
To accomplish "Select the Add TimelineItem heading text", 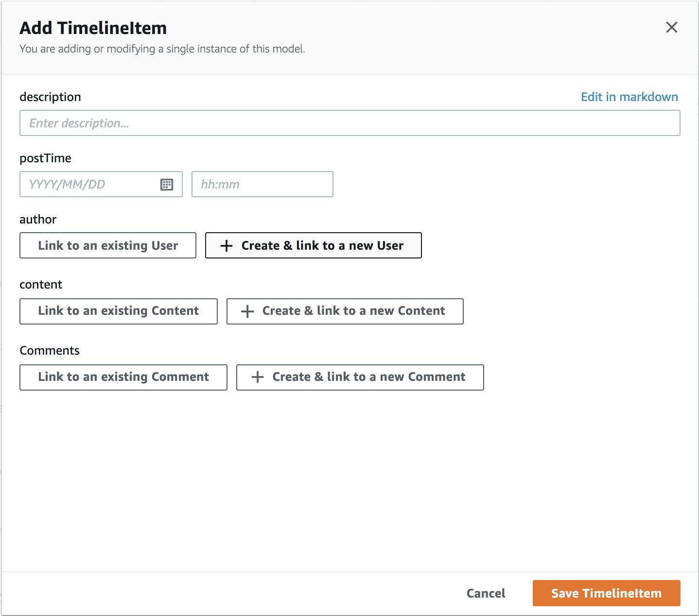I will 93,28.
